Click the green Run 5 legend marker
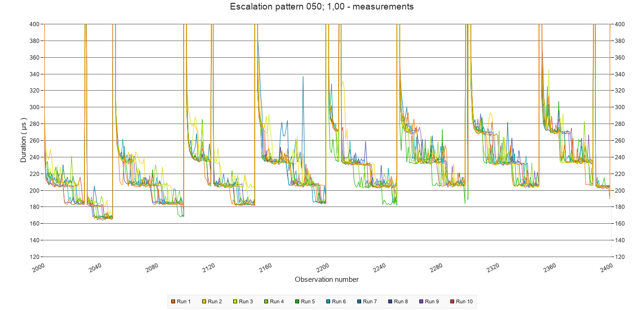Image resolution: width=644 pixels, height=310 pixels. pyautogui.click(x=298, y=301)
